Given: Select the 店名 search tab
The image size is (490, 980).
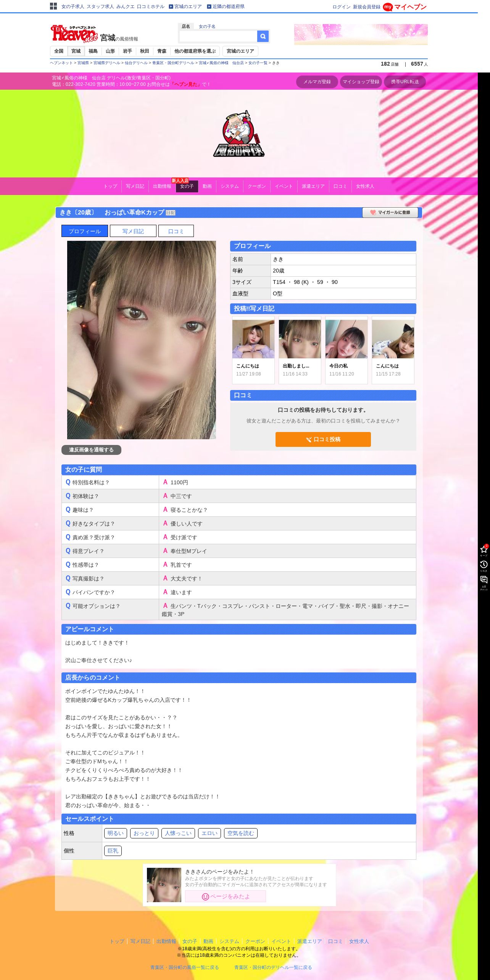Looking at the screenshot, I should click(186, 26).
